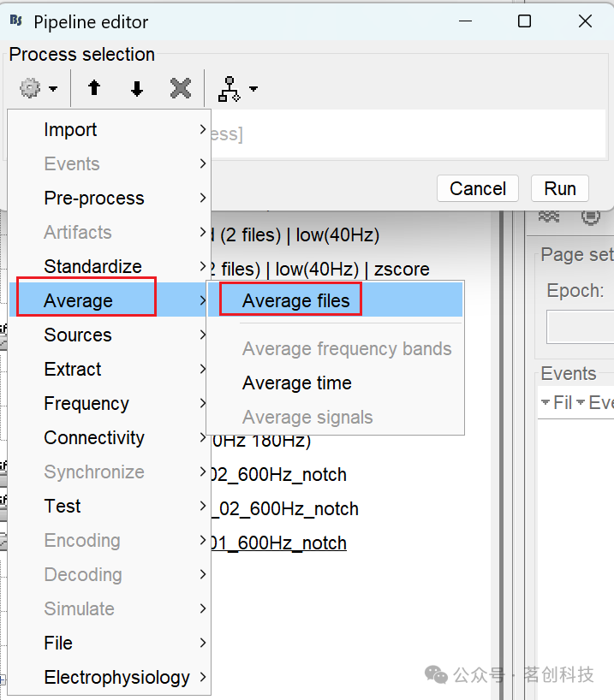
Task: Expand dropdown arrow beside gear icon
Action: pos(53,88)
